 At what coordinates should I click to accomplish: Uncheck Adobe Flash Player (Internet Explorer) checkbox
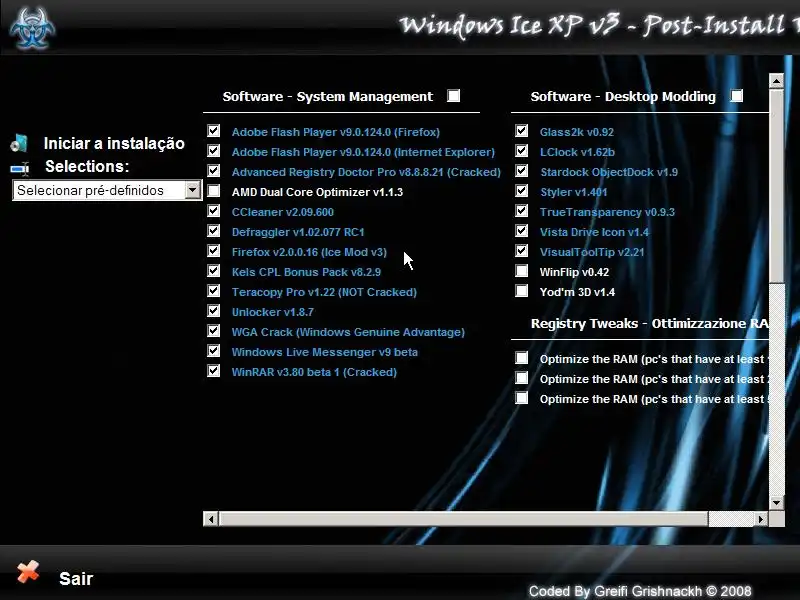coord(214,151)
